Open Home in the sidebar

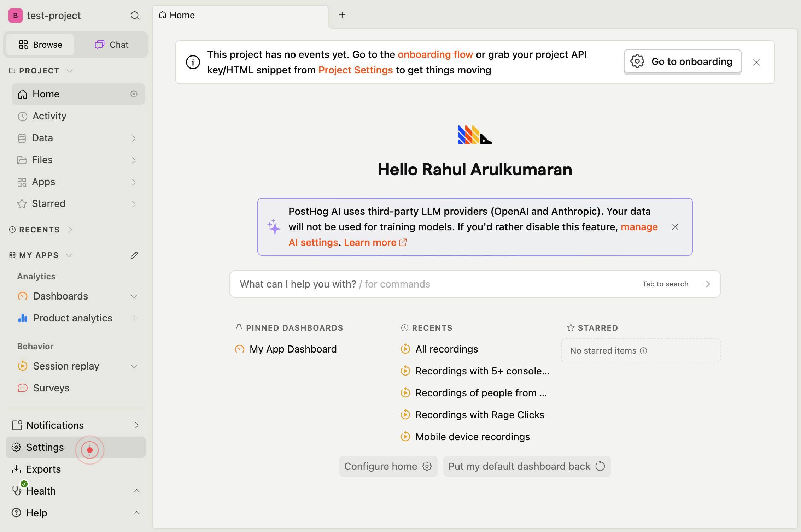coord(78,94)
